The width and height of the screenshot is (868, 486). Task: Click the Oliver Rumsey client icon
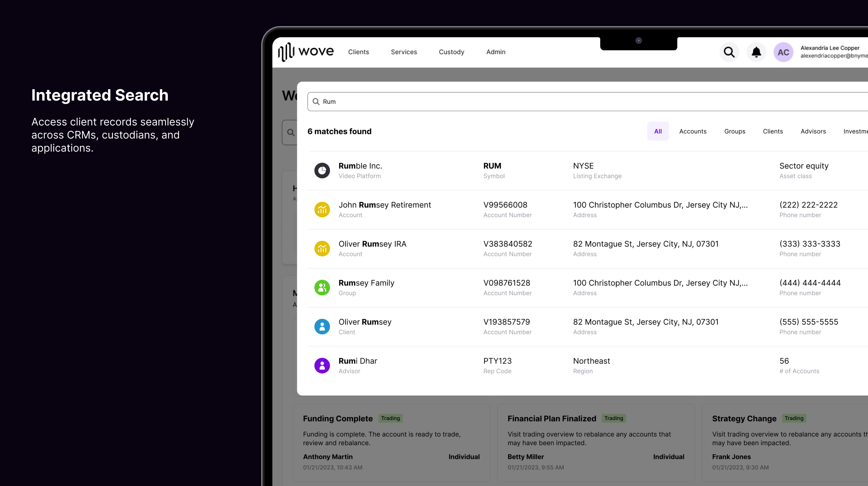tap(322, 327)
